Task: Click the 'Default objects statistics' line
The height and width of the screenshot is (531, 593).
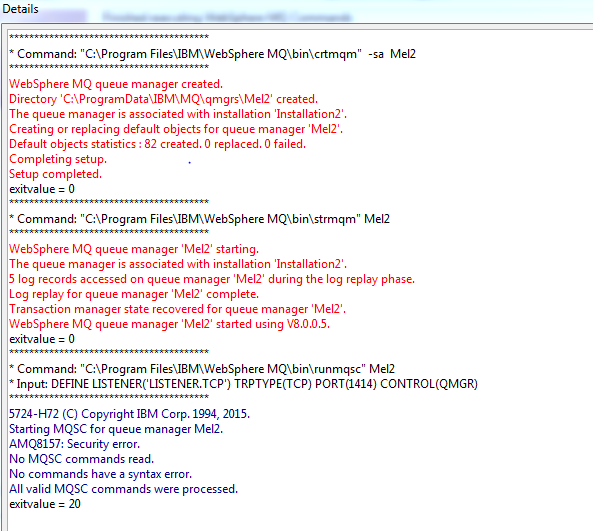Action: point(157,144)
